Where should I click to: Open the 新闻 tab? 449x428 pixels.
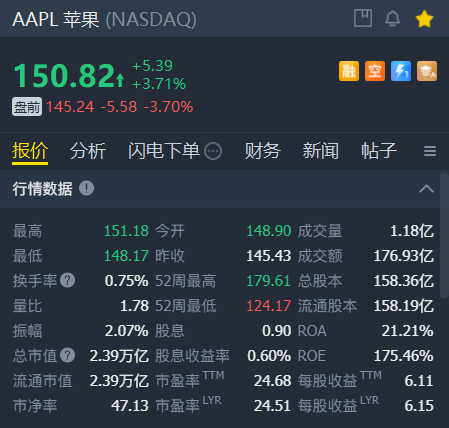pyautogui.click(x=321, y=151)
